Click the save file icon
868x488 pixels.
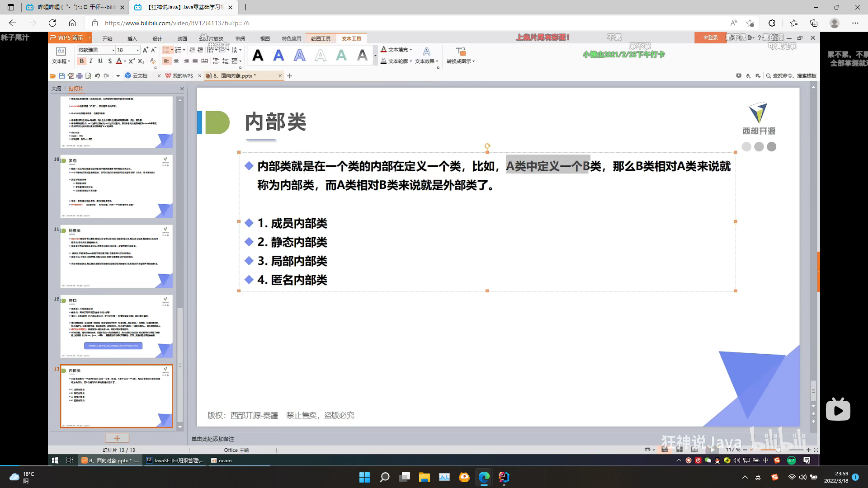[62, 76]
